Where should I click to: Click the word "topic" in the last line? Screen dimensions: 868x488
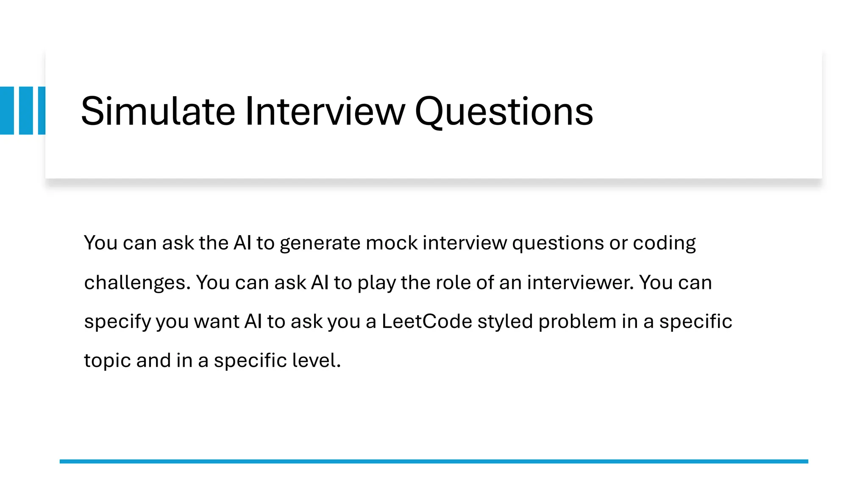coord(107,361)
